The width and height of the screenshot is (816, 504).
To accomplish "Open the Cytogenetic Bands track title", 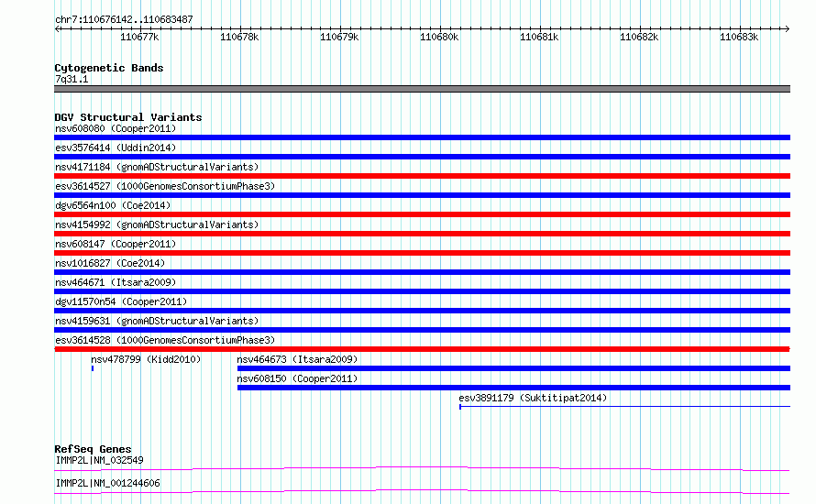I will (109, 68).
